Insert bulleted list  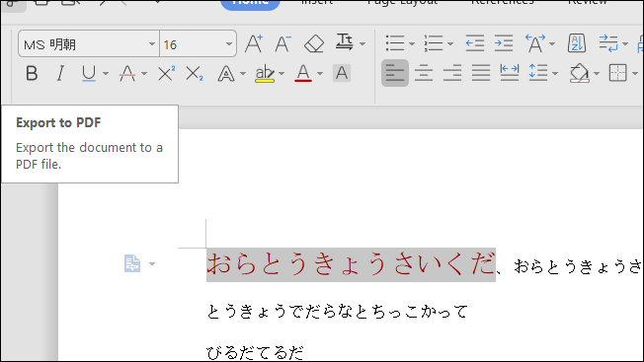(395, 43)
